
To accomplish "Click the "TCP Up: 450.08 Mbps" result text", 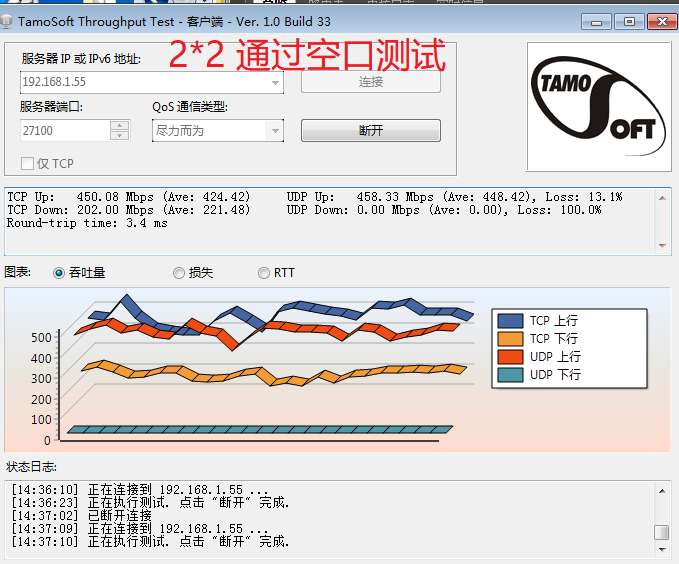I will (81, 197).
